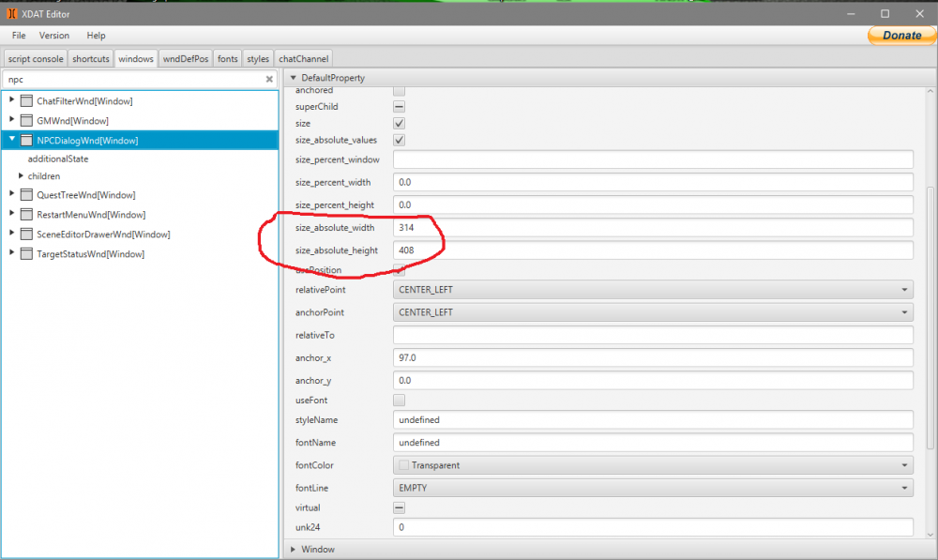Viewport: 938px width, 560px height.
Task: Toggle the superChild checkbox
Action: pyautogui.click(x=399, y=107)
